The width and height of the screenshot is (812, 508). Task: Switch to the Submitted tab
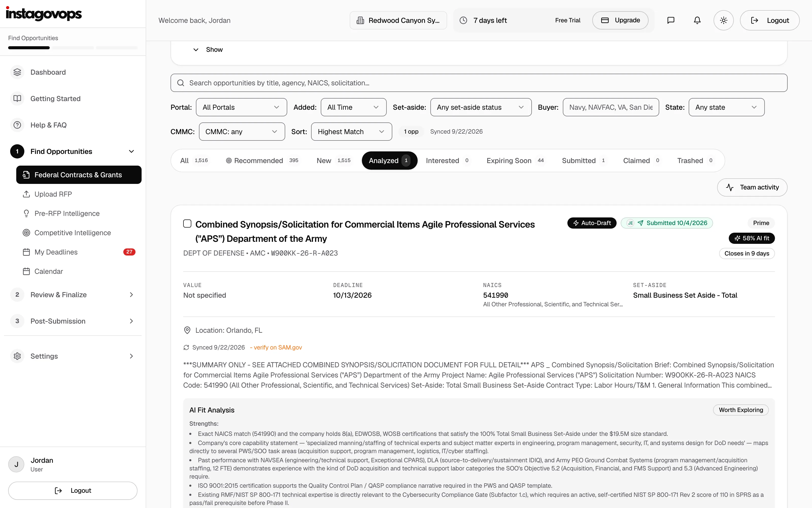(x=584, y=161)
